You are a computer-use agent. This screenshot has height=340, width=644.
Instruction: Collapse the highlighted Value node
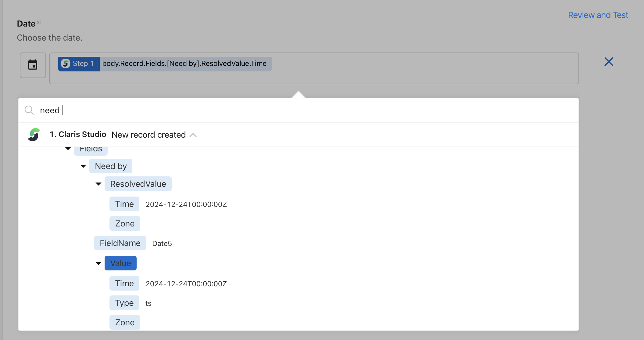point(98,263)
